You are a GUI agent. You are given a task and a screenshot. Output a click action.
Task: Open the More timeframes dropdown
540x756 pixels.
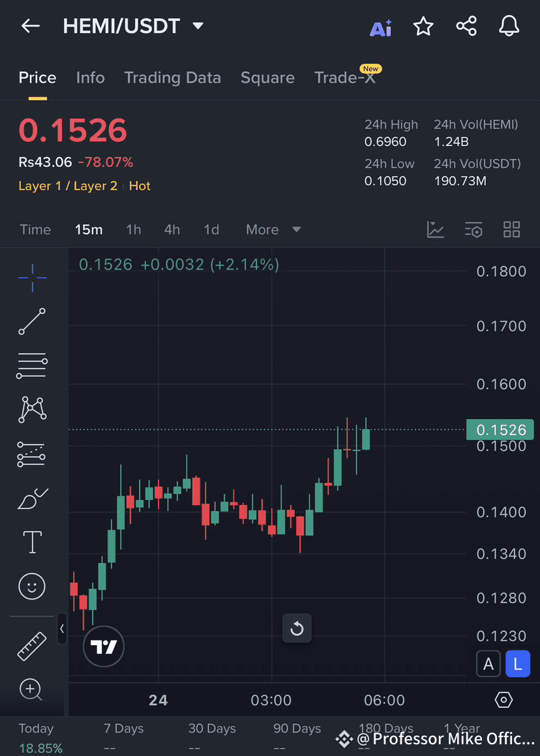click(272, 229)
